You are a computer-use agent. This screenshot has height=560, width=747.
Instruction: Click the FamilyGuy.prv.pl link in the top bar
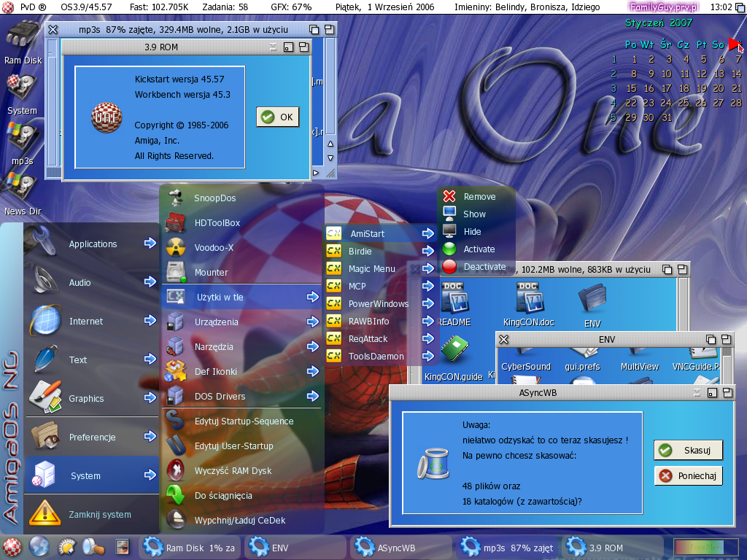coord(665,7)
